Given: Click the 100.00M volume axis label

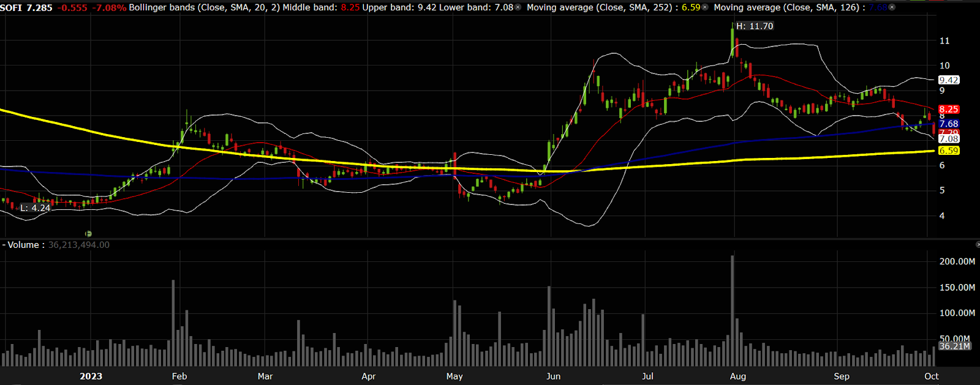Looking at the screenshot, I should (957, 313).
